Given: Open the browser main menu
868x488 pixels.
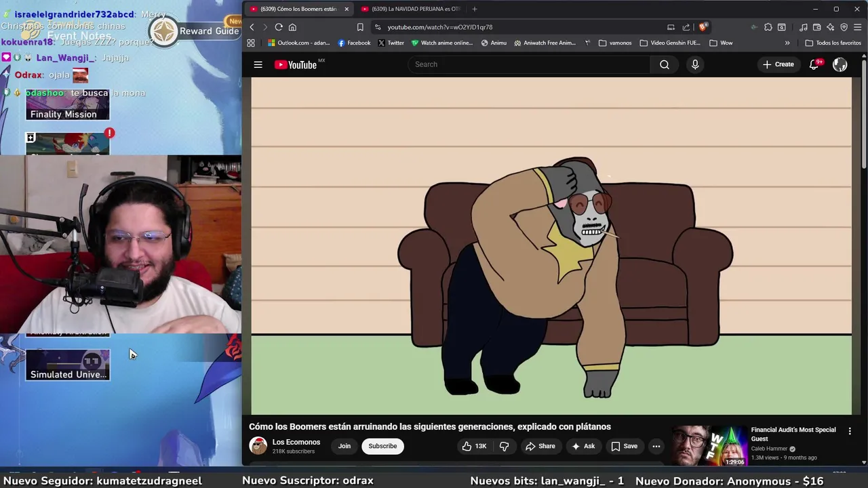Looking at the screenshot, I should coord(858,27).
